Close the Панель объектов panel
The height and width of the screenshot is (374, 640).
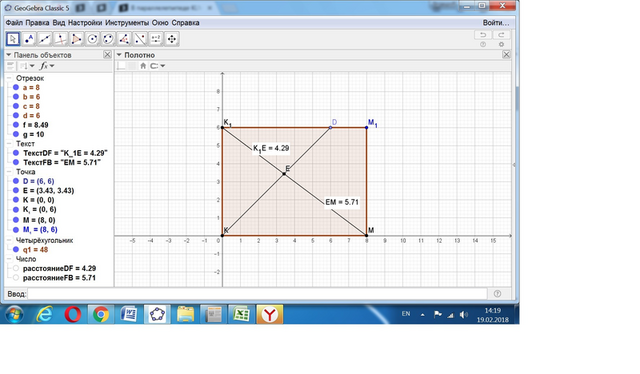tap(107, 55)
